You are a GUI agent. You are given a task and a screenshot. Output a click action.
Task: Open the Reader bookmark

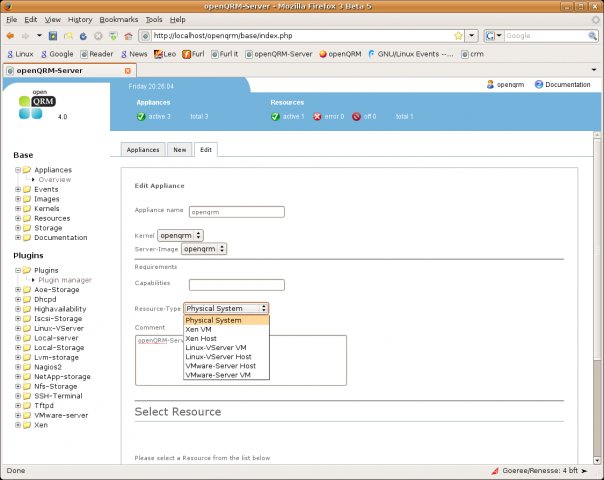(x=97, y=54)
